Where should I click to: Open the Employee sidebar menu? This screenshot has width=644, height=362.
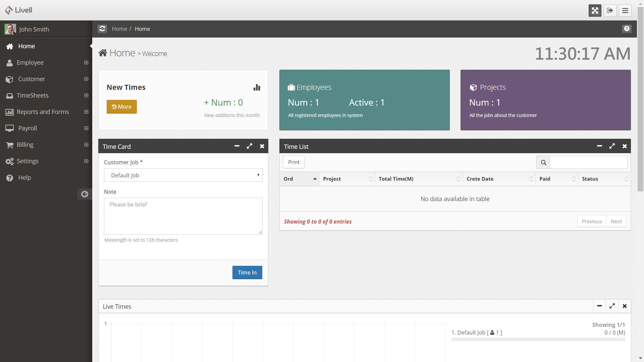(46, 63)
